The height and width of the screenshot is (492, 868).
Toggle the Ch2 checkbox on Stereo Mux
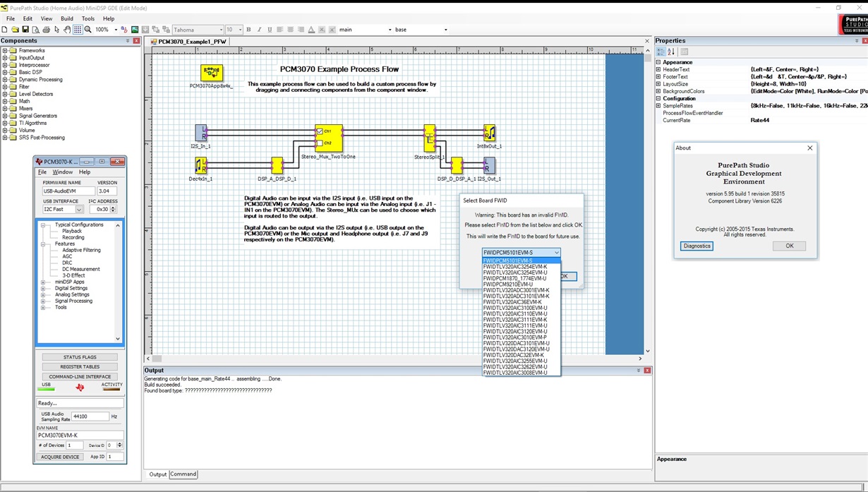[x=320, y=143]
